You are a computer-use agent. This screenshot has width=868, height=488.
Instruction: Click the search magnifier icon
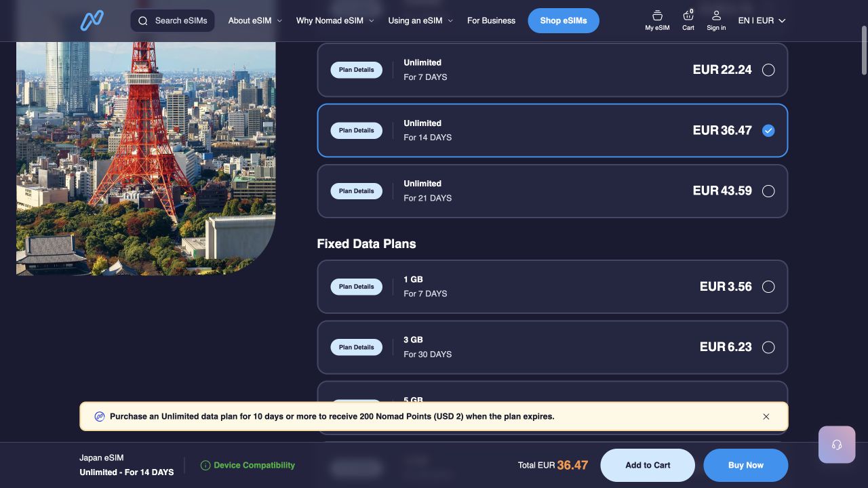tap(143, 21)
